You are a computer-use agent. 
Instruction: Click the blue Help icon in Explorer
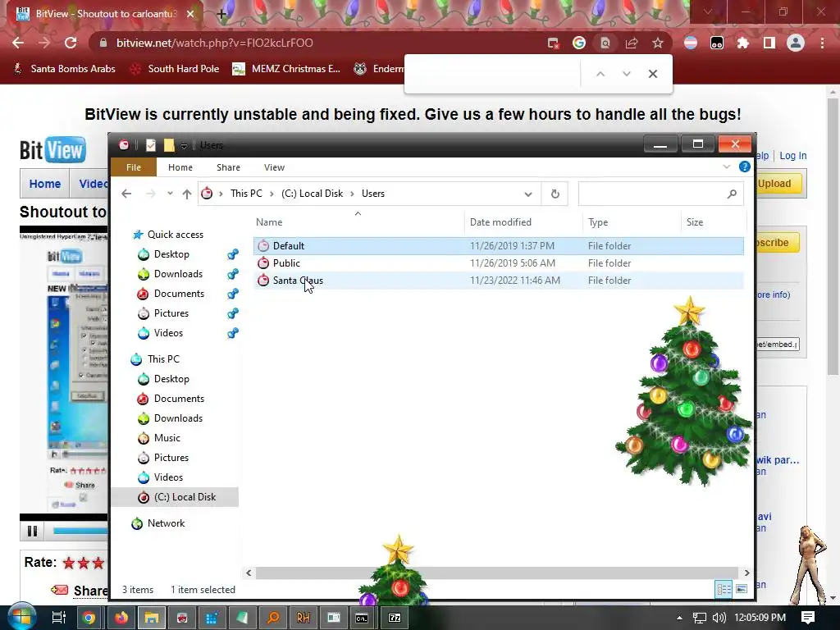click(745, 167)
